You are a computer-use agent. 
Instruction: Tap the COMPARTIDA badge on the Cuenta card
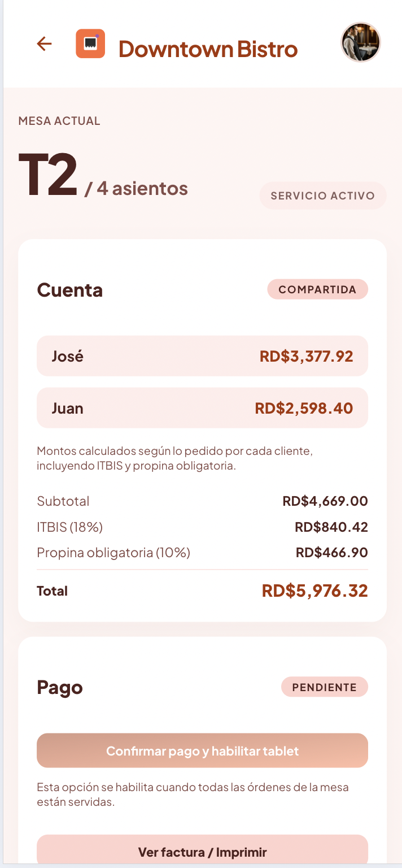(317, 289)
